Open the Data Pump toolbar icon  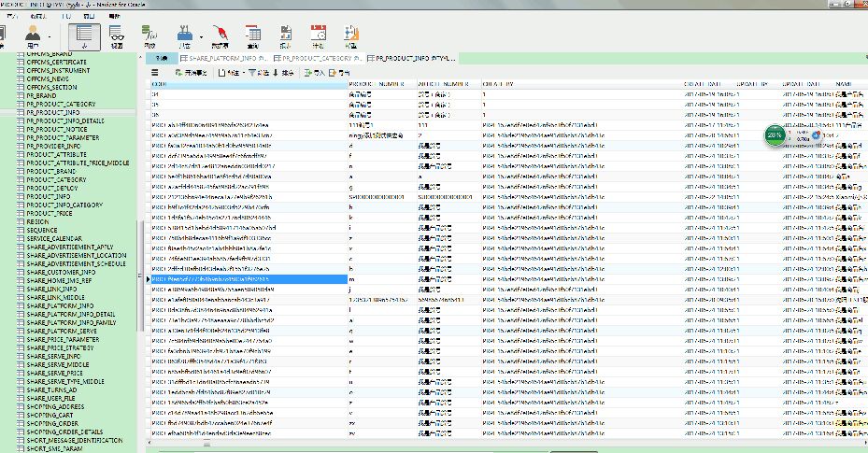point(220,35)
